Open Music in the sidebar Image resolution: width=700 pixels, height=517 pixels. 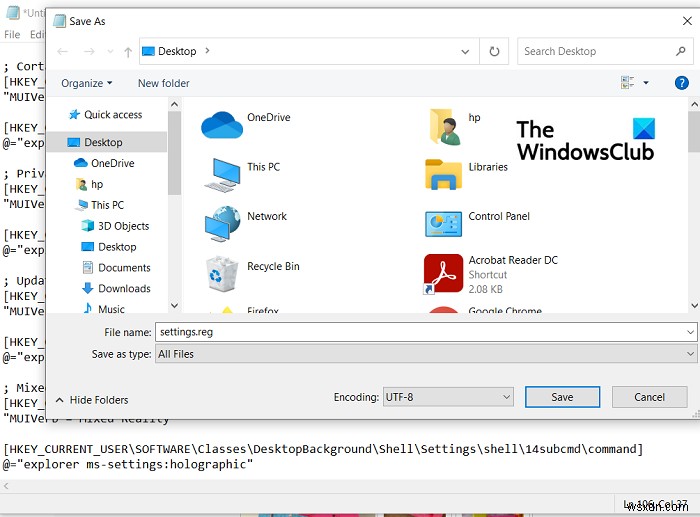104,308
